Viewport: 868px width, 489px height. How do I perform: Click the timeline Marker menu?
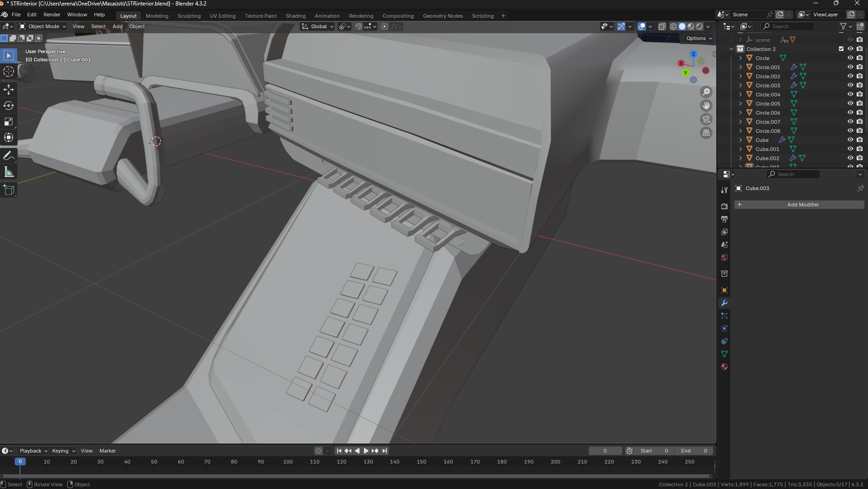pyautogui.click(x=108, y=451)
